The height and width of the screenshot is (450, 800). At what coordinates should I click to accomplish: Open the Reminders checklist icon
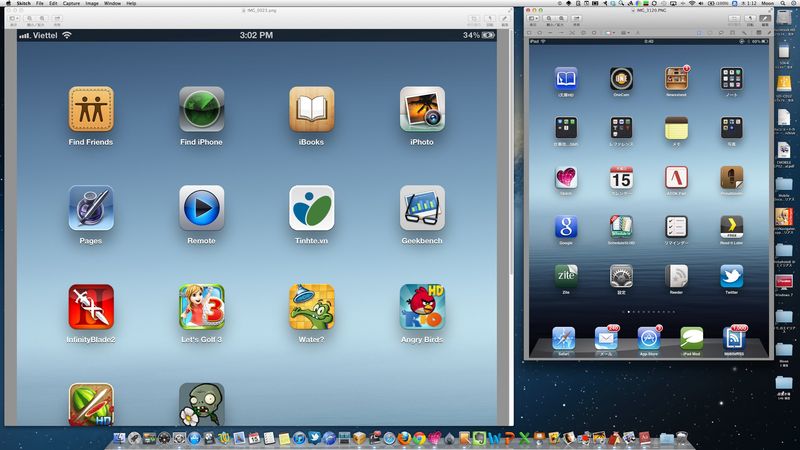(x=676, y=227)
